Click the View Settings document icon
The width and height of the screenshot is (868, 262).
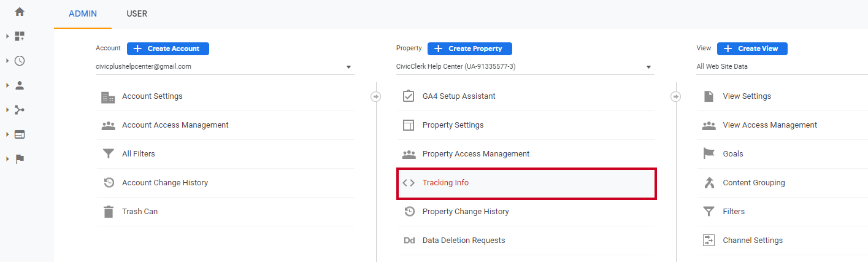click(709, 96)
